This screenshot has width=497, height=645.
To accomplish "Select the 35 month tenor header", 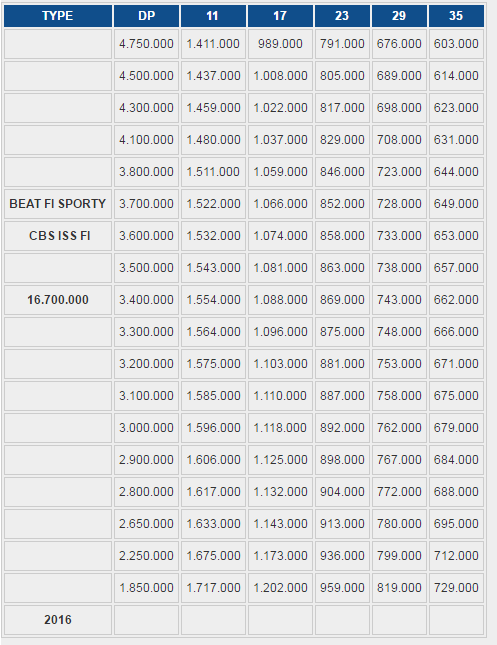I will (456, 16).
